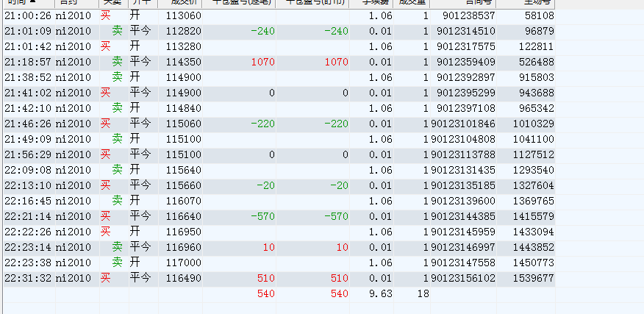The height and width of the screenshot is (314, 644).
Task: Select the trade price 116960
Action: [x=184, y=247]
